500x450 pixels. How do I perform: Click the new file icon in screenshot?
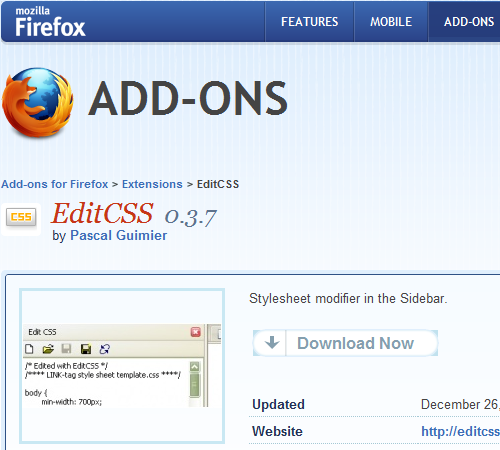(29, 349)
